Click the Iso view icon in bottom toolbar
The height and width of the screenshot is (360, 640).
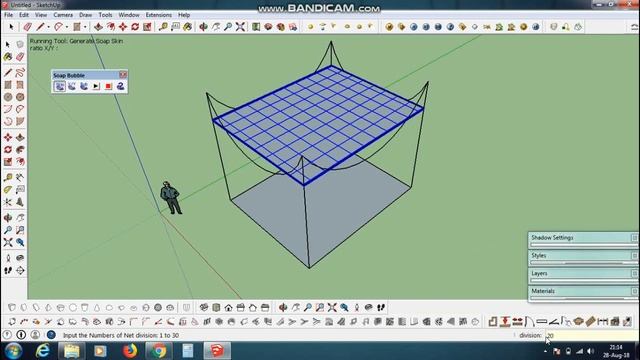click(204, 307)
